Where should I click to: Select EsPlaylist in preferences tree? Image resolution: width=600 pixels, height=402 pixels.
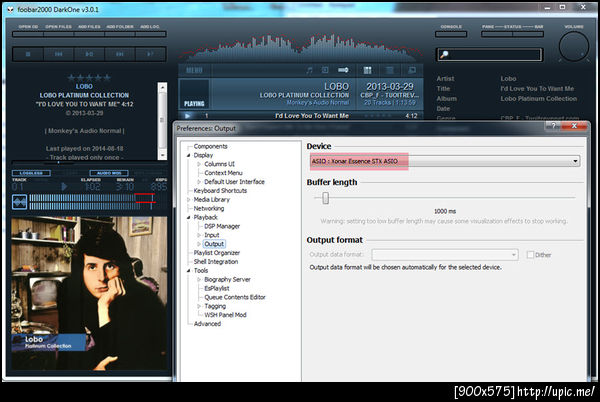click(x=217, y=288)
